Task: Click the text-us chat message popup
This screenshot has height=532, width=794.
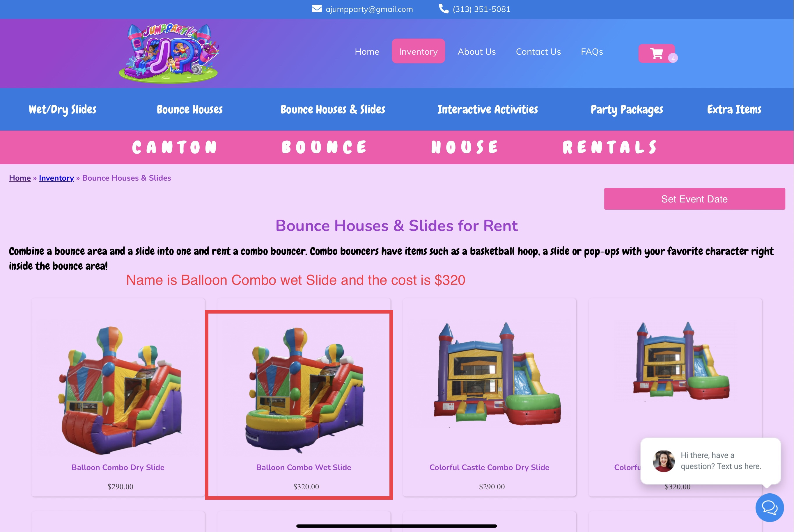Action: point(710,461)
